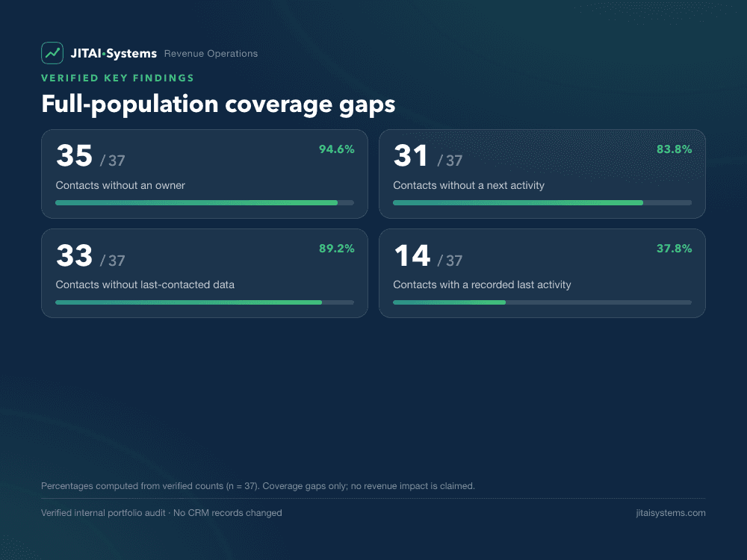Click Contacts without last-contacted data label
This screenshot has height=560, width=747.
tap(145, 284)
